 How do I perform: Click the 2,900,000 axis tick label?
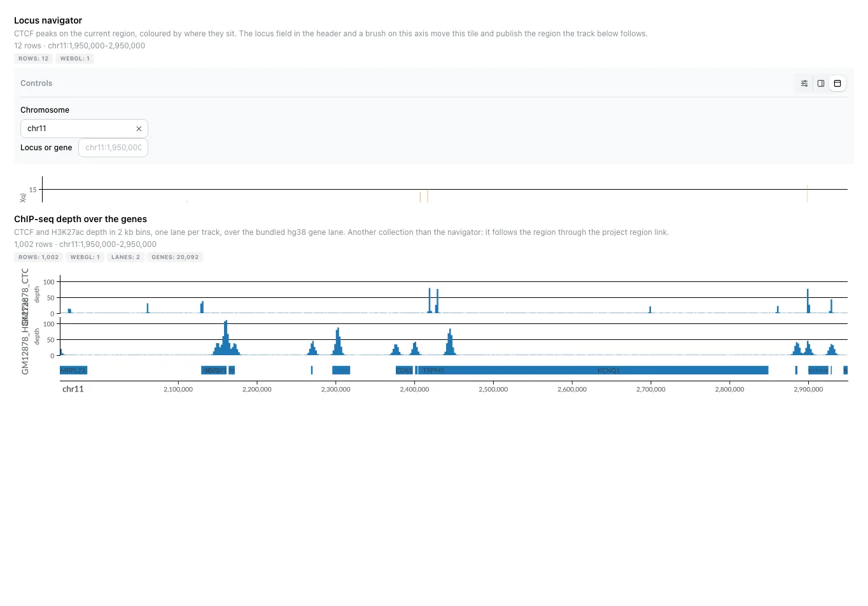tap(808, 390)
